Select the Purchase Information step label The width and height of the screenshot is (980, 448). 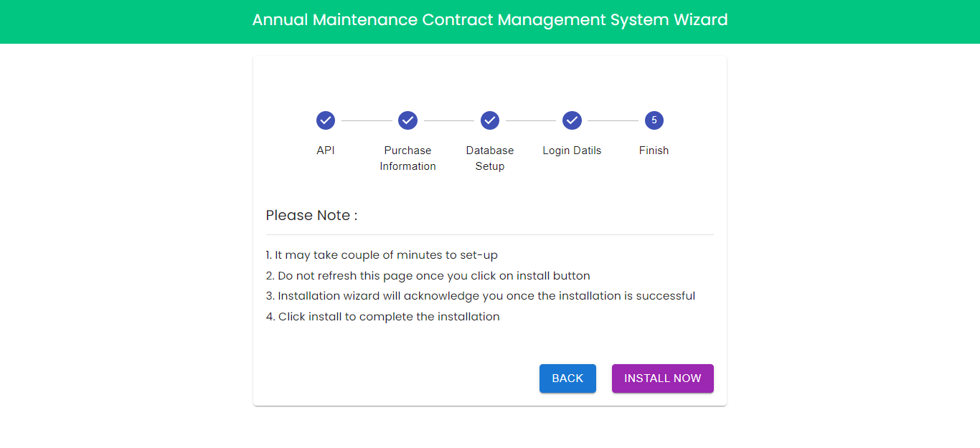point(407,158)
